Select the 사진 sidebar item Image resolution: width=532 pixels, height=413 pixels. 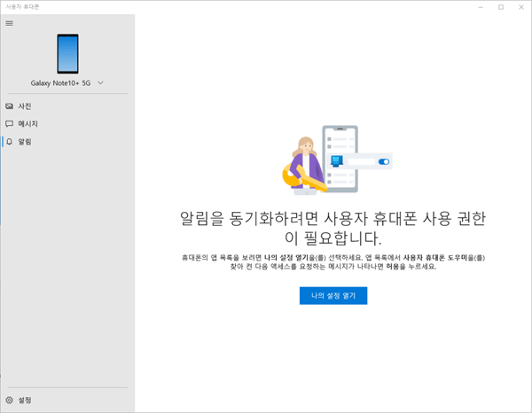(x=25, y=106)
